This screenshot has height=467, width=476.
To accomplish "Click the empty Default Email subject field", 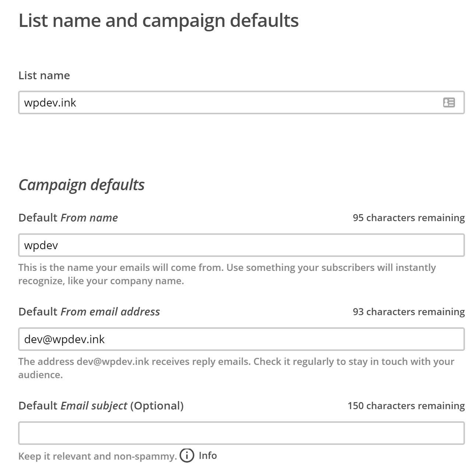I will [241, 433].
